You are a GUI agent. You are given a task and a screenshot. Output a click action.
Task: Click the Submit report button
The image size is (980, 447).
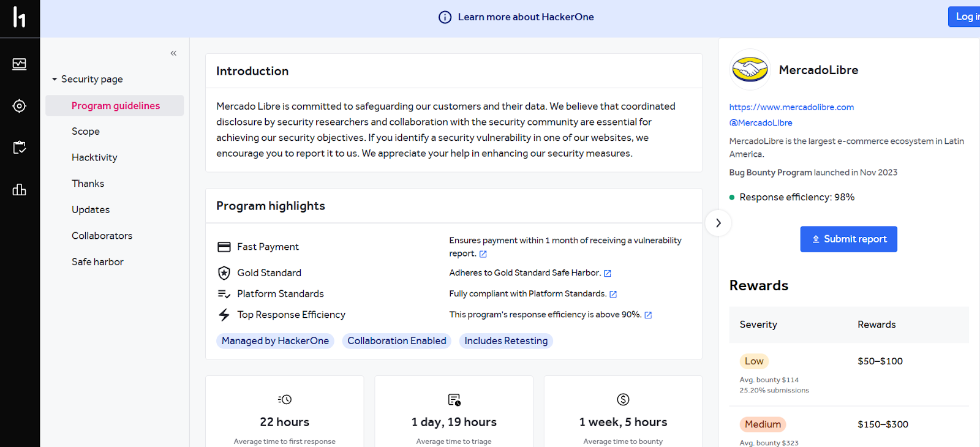848,239
